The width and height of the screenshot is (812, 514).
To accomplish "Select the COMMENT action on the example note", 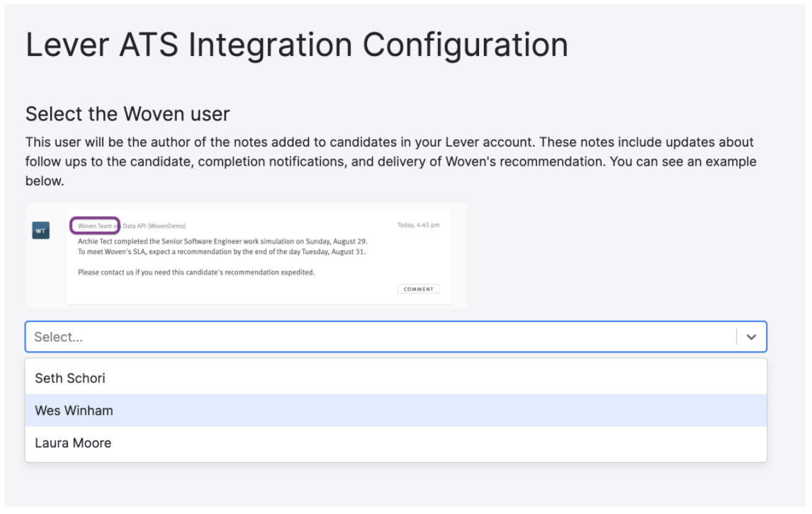I will [418, 288].
